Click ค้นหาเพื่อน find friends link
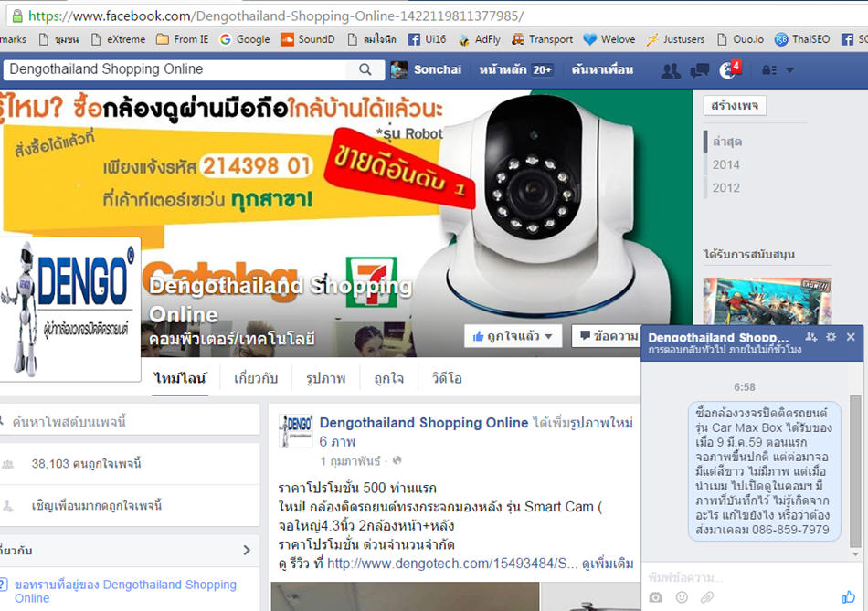 tap(602, 69)
